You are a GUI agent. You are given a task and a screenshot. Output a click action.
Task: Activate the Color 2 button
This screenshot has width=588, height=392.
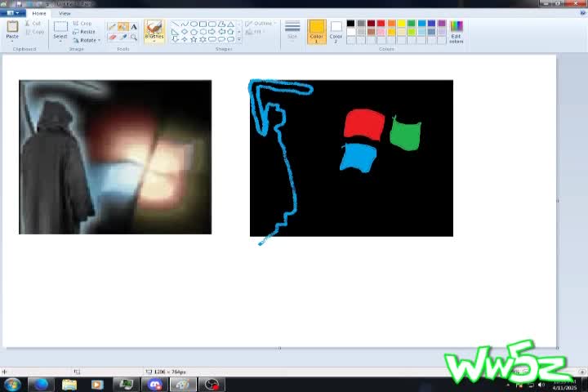pos(336,32)
